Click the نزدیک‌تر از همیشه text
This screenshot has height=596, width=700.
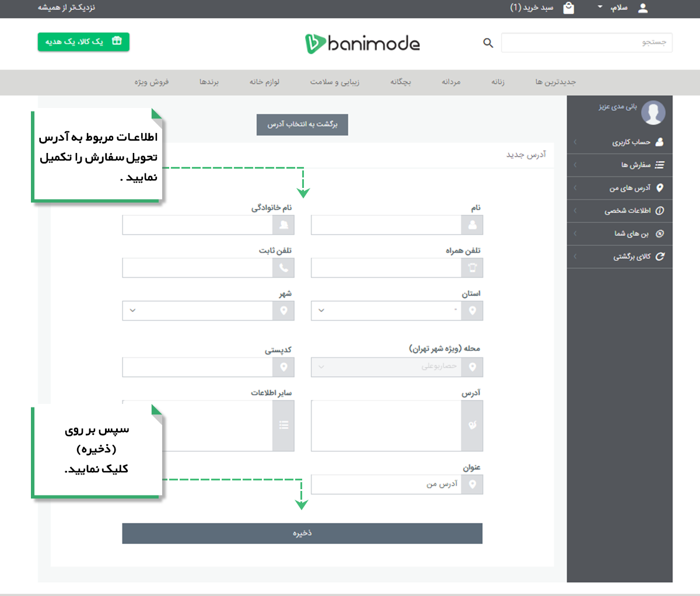66,8
